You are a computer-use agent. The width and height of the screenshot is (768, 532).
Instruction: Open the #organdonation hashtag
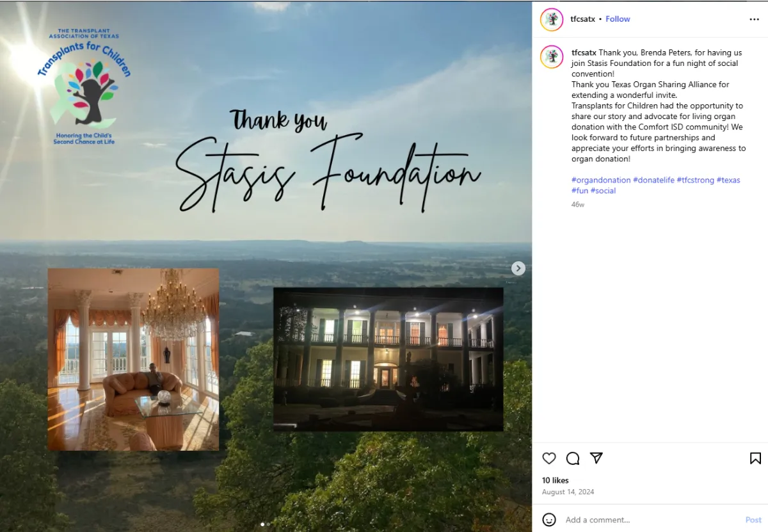click(x=601, y=180)
